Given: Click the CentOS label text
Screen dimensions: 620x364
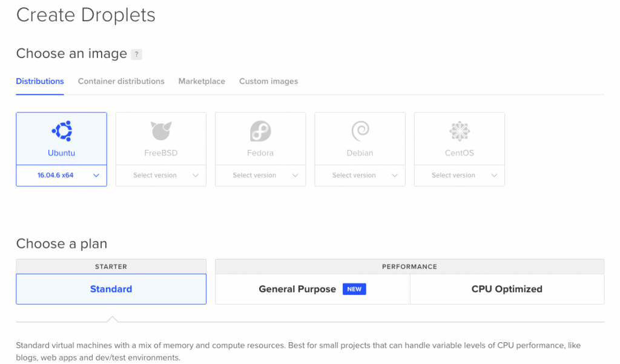Looking at the screenshot, I should pos(460,153).
